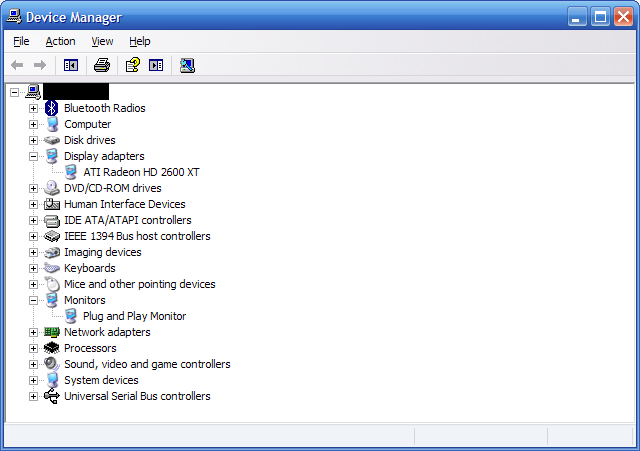Expand the IDE ATA/ATAPI controllers node
The width and height of the screenshot is (640, 451).
33,220
